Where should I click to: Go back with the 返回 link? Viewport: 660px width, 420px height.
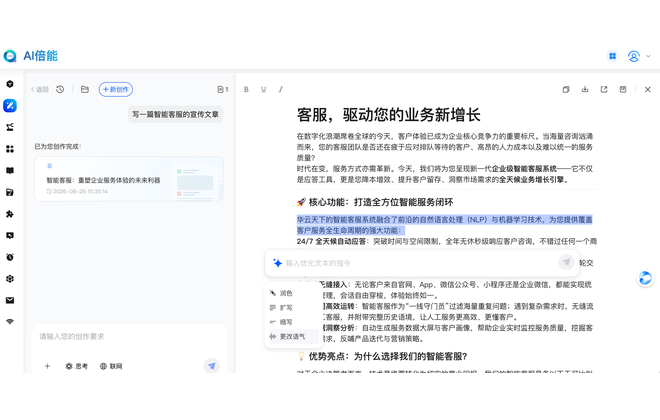[40, 89]
